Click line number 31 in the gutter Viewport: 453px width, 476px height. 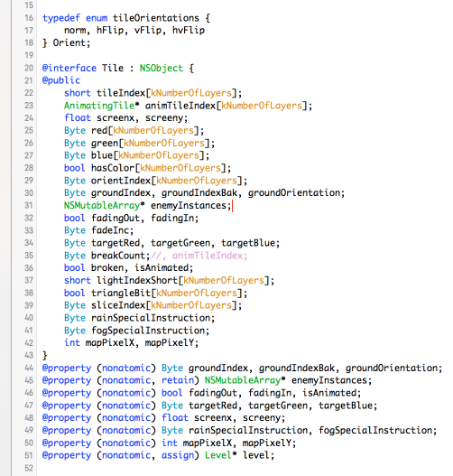(29, 205)
